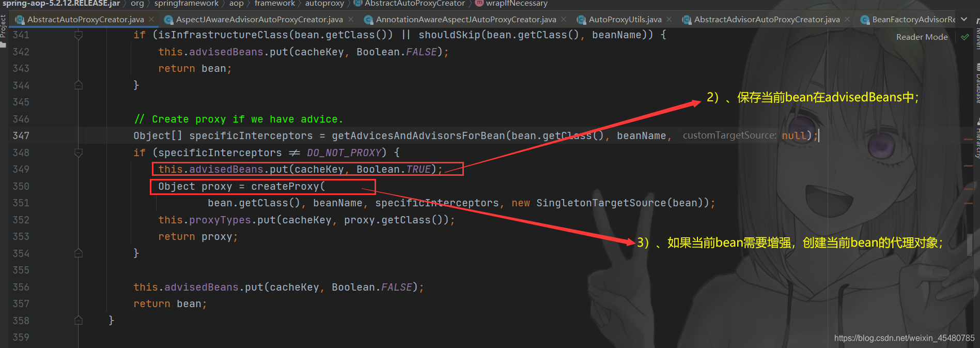Image resolution: width=980 pixels, height=348 pixels.
Task: Click 'SingletonTargetSource' on line 351
Action: coord(601,203)
